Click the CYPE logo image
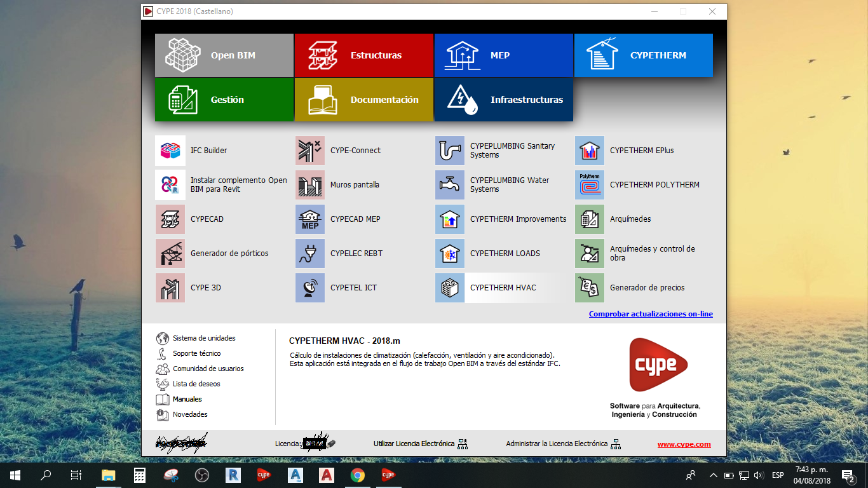 (658, 365)
